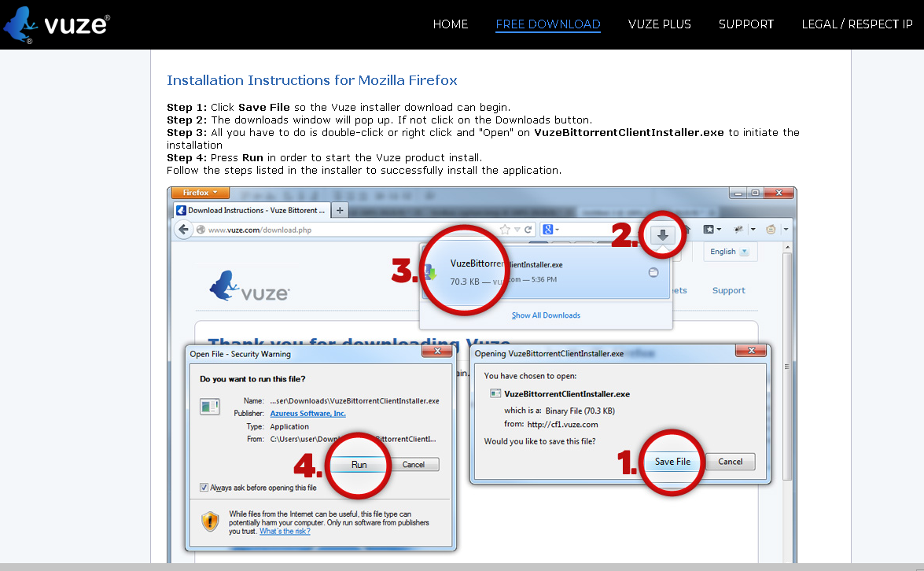Expand the Firebug icon dropdown arrow
Screen dimensions: 924x571
pos(753,229)
